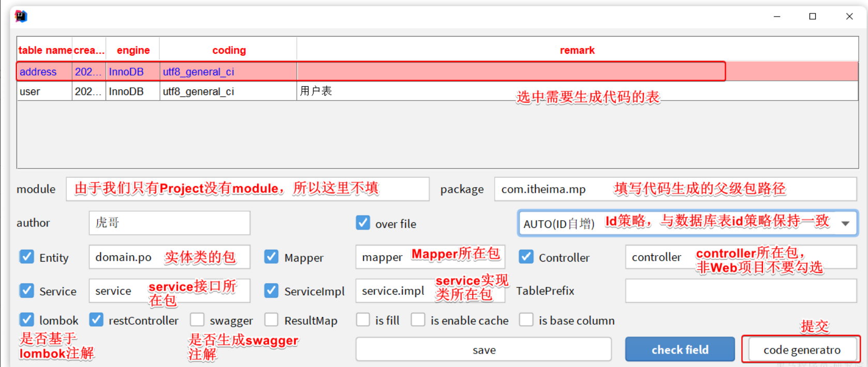Toggle the Mapper checkbox
868x367 pixels.
[271, 257]
